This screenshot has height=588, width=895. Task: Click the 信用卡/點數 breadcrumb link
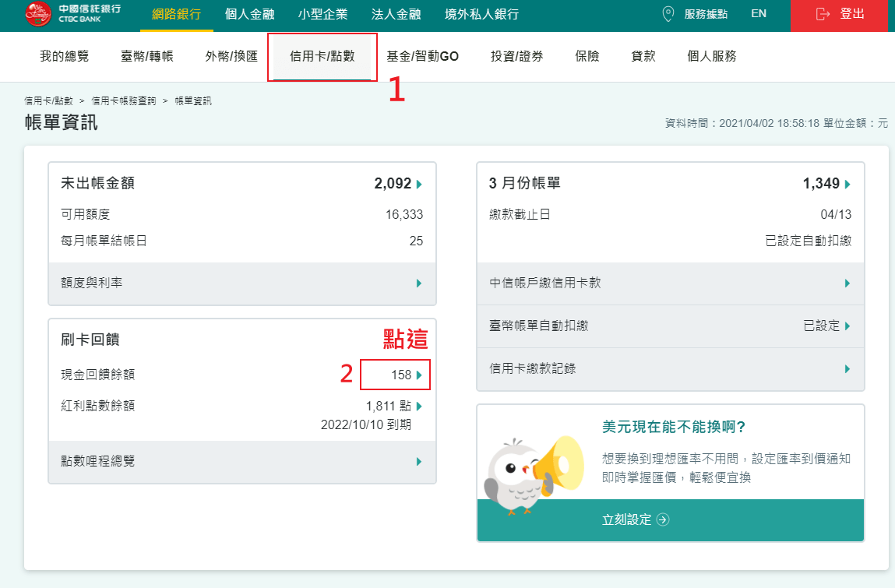tap(48, 101)
